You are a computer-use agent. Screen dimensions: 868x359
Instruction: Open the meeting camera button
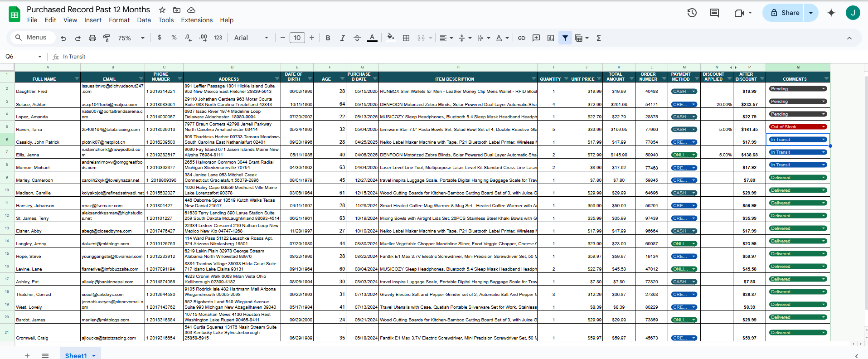(743, 13)
